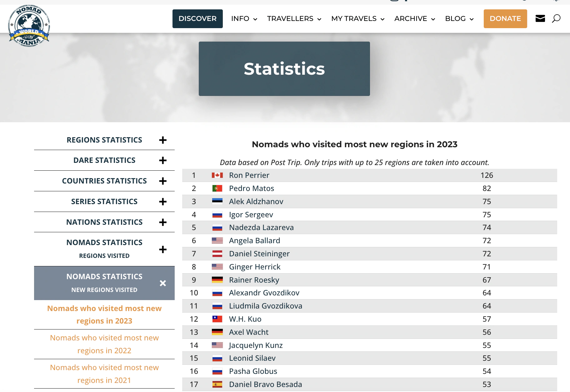Expand the Regions Statistics section
Image resolution: width=570 pixels, height=392 pixels.
point(162,140)
